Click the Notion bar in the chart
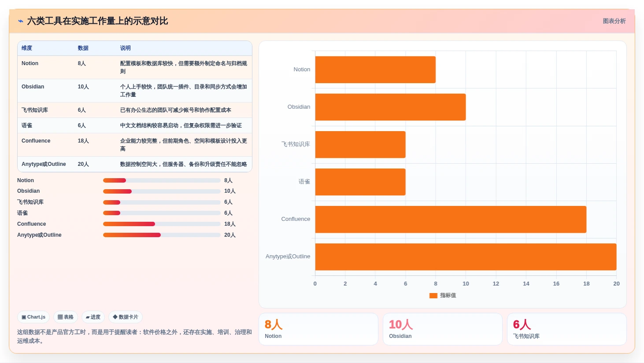The width and height of the screenshot is (644, 363). click(x=375, y=70)
